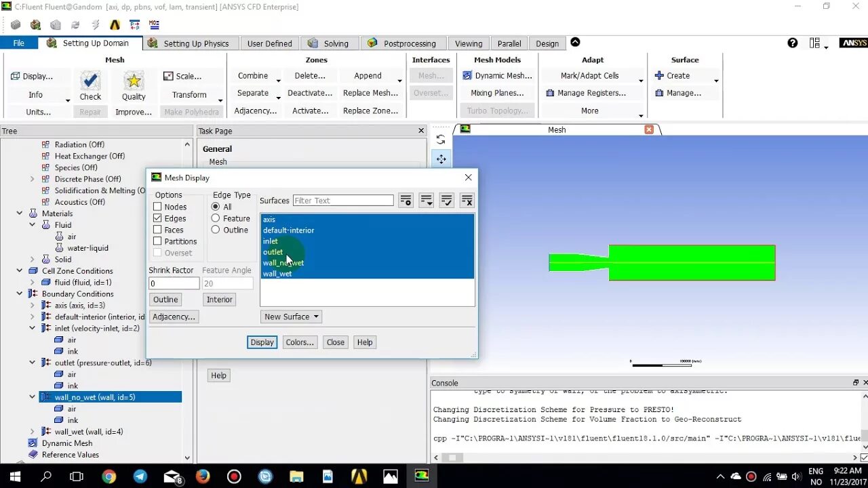Viewport: 868px width, 488px height.
Task: Click the Outline button below Shrink Factor
Action: click(165, 300)
